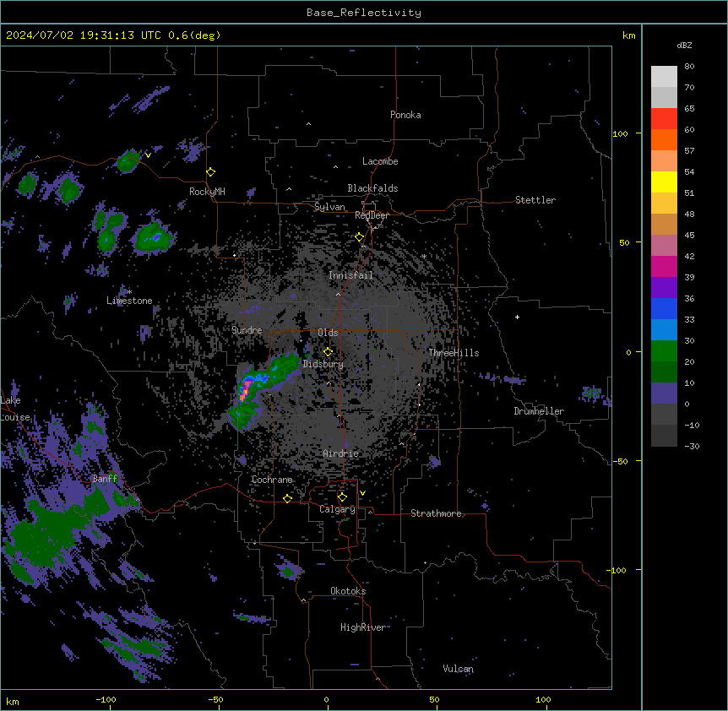Click the 80 value on the dBZ legend
The image size is (728, 711).
tap(689, 67)
